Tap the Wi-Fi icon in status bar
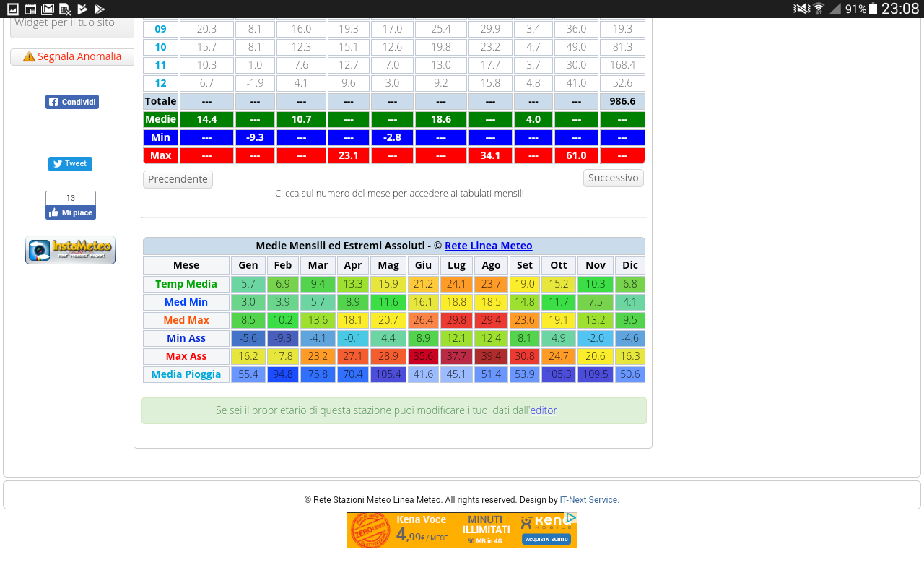The image size is (924, 578). (819, 9)
